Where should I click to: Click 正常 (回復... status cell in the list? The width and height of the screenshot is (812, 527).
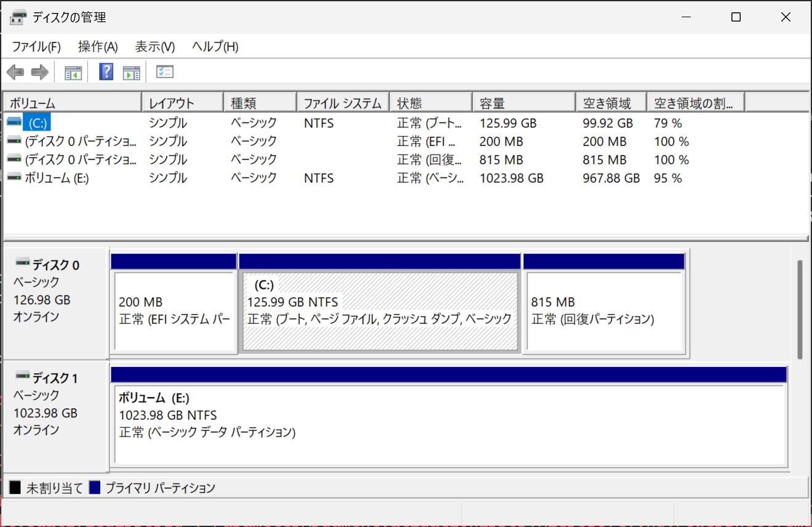coord(429,160)
